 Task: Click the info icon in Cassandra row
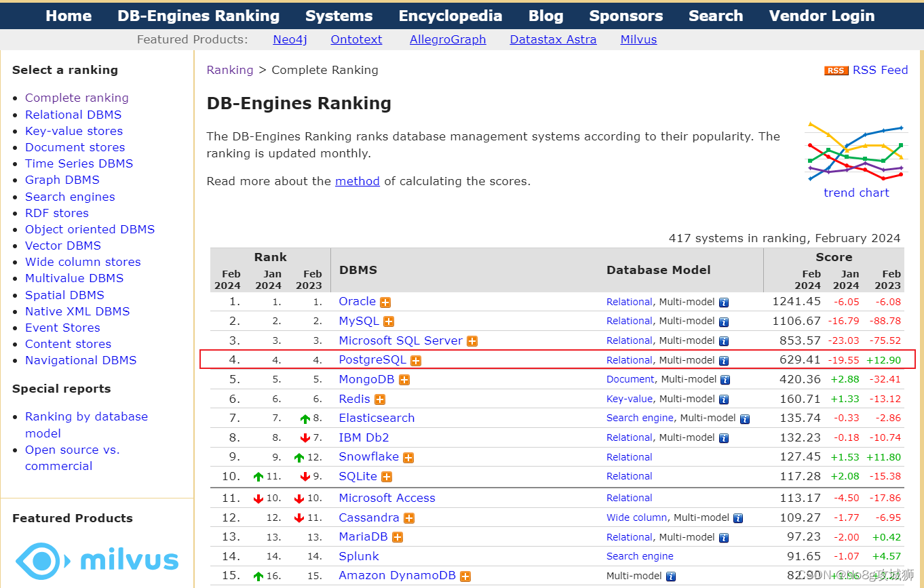click(738, 518)
